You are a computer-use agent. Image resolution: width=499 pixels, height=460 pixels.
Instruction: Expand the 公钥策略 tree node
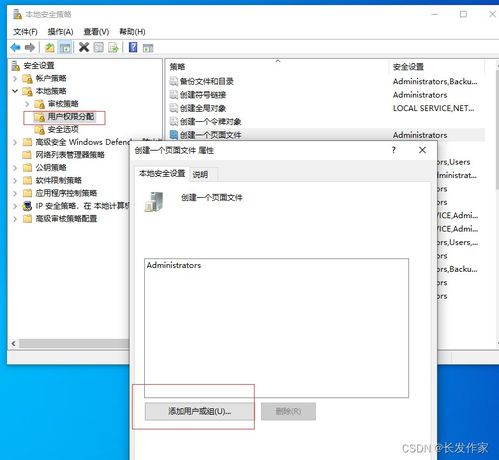15,168
